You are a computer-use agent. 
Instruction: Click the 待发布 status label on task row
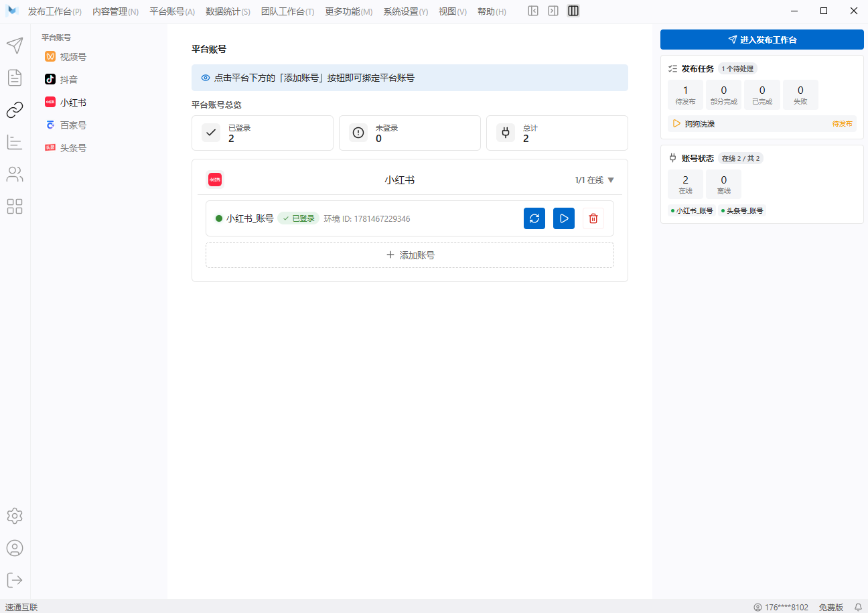point(843,124)
